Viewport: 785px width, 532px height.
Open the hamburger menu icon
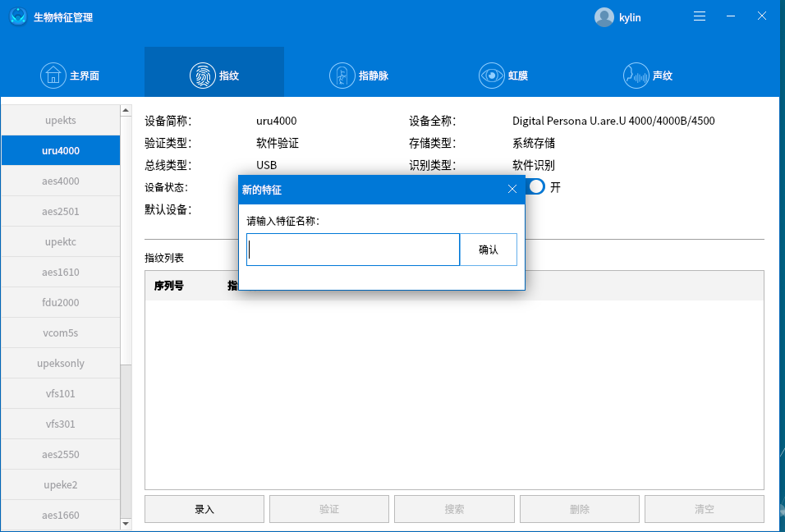[700, 16]
